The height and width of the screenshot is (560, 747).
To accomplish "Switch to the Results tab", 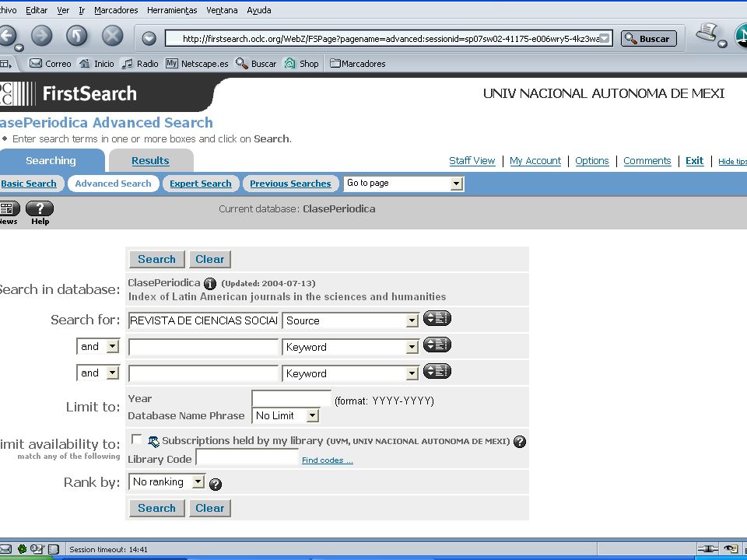I will (x=150, y=160).
